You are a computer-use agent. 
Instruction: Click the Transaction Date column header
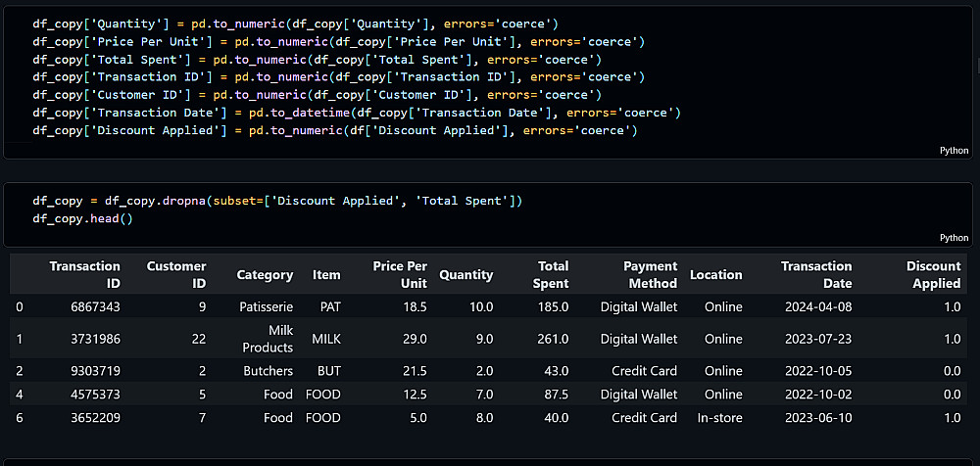816,274
